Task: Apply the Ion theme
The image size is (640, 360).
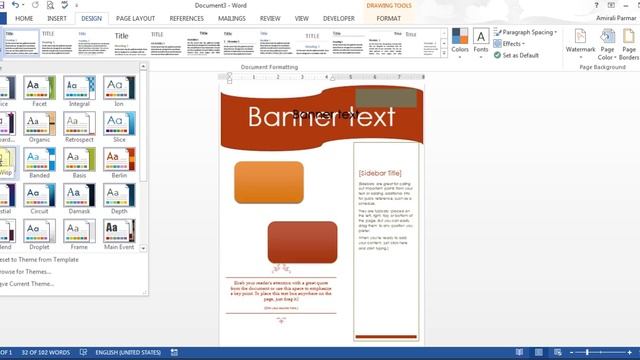Action: [119, 91]
